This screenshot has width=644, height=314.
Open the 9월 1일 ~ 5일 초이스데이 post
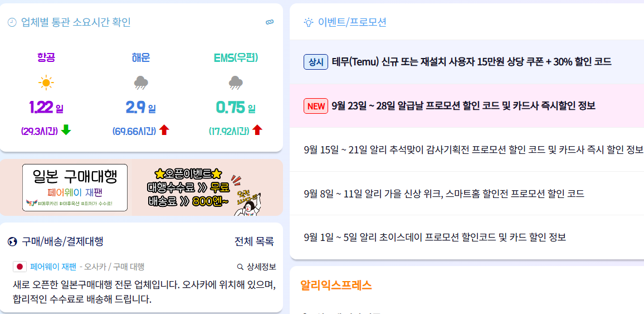467,237
